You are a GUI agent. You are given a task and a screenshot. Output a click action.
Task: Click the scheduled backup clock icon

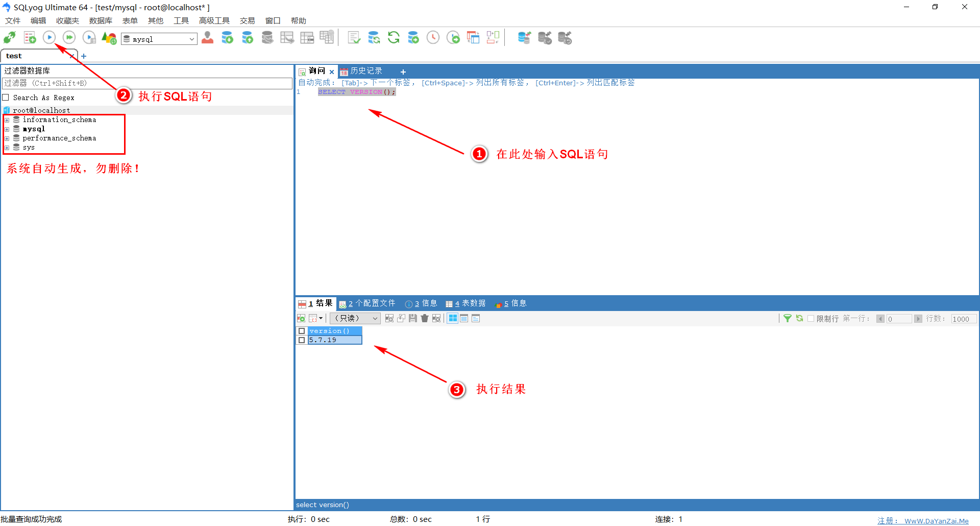click(x=433, y=38)
